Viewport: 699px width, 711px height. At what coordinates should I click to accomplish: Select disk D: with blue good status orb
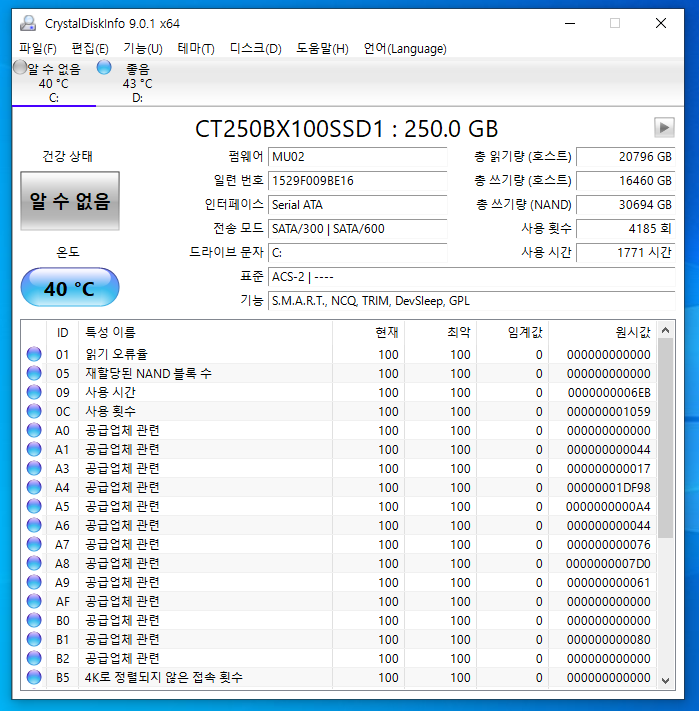[x=137, y=83]
